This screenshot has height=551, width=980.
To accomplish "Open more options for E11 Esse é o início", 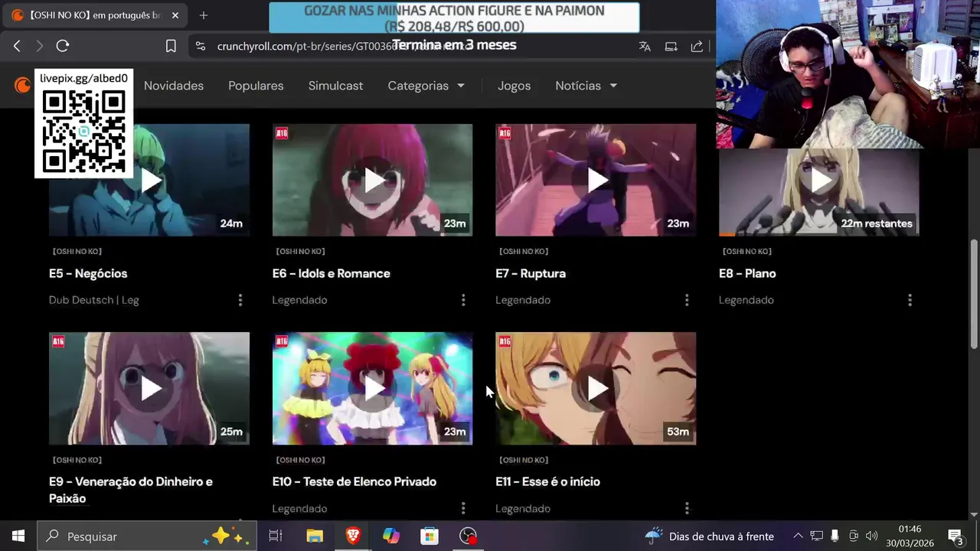I will point(687,508).
